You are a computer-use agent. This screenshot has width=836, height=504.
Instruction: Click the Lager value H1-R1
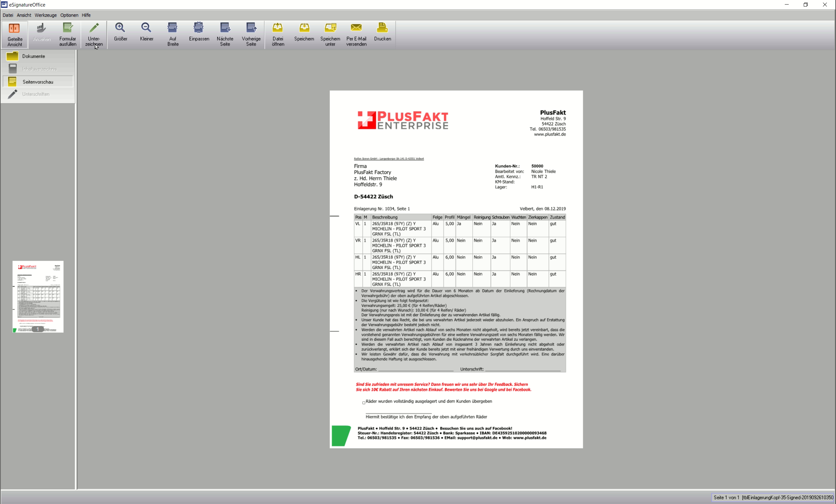[x=537, y=187]
